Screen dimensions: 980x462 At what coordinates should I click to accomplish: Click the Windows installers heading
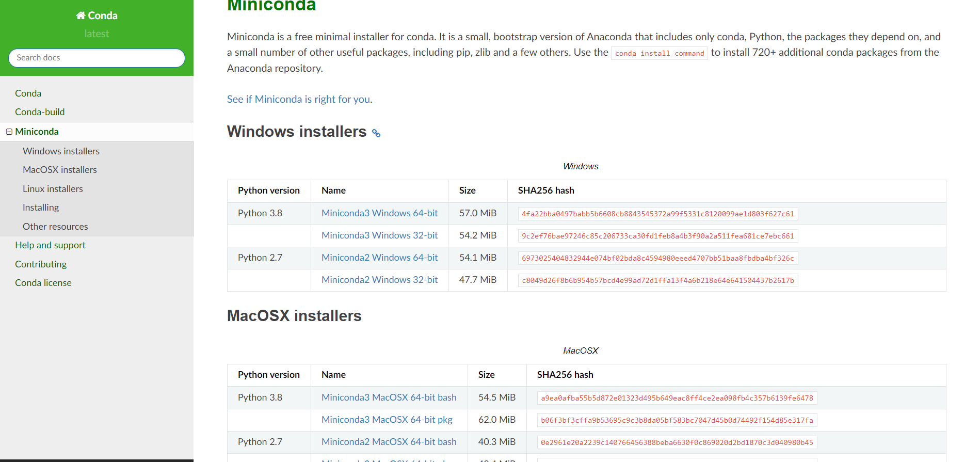pos(297,132)
